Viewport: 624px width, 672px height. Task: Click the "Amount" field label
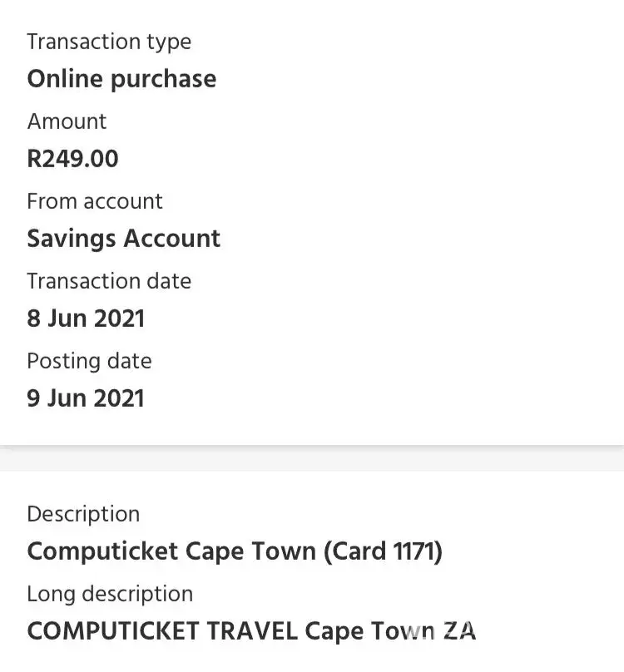point(67,121)
